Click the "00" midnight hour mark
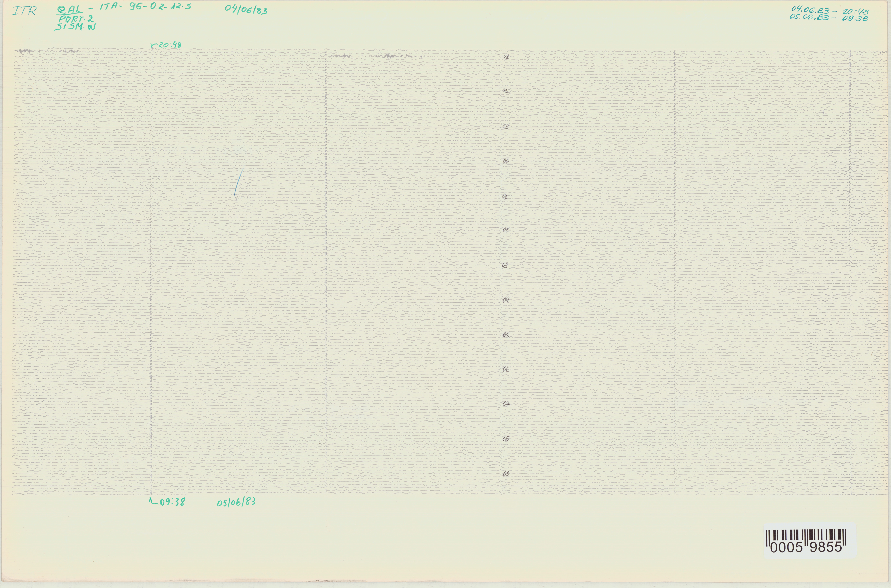The image size is (891, 588). [x=506, y=161]
